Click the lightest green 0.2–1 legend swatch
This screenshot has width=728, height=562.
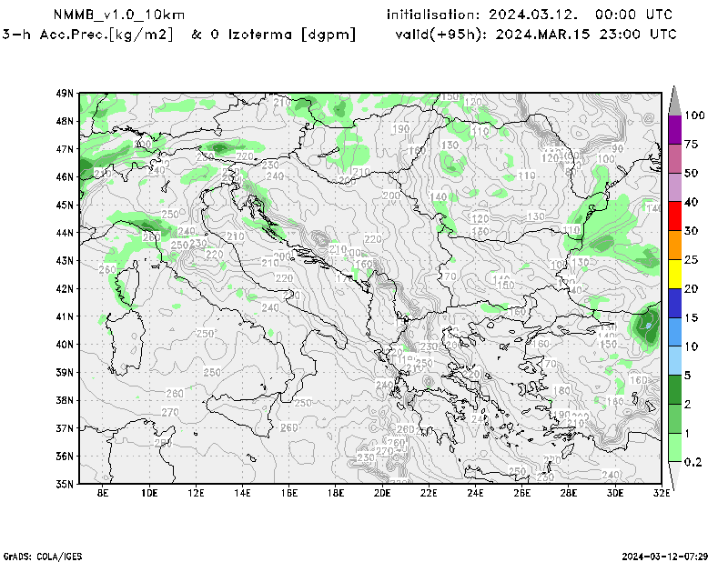pos(674,447)
